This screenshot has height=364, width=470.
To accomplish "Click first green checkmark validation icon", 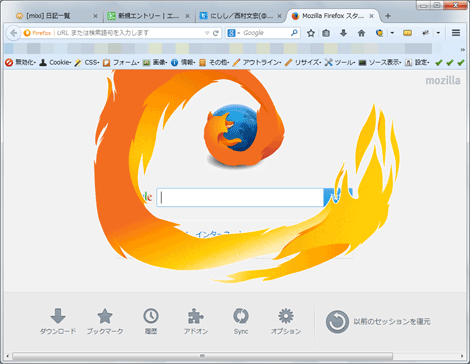I will click(x=439, y=62).
